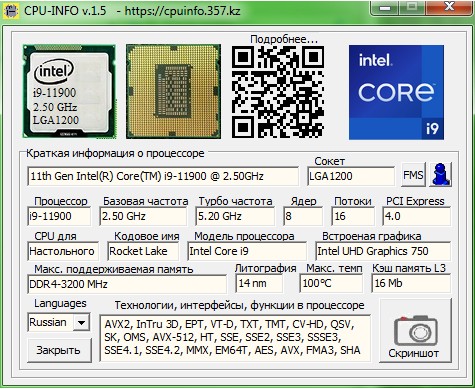
Task: Click the CPU-INFO app icon in title bar
Action: (10, 11)
